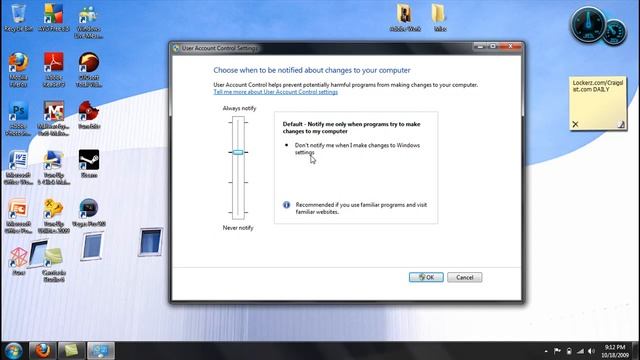Open the taskbar clock and date
Viewport: 640px width, 360px height.
pos(615,351)
